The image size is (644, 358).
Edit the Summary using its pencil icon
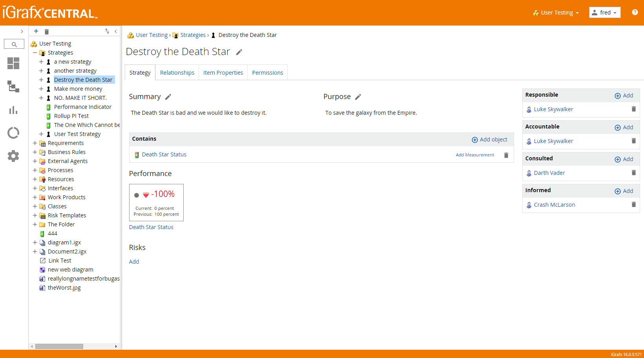tap(168, 97)
